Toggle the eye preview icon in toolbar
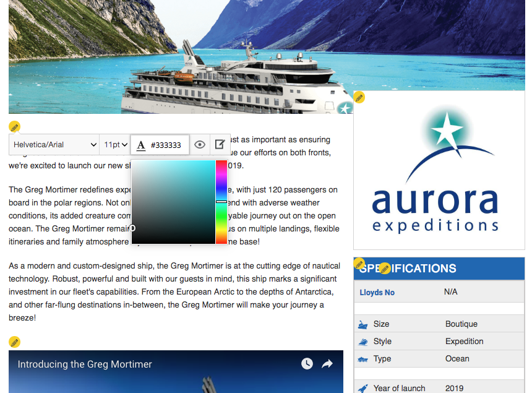 coord(200,145)
